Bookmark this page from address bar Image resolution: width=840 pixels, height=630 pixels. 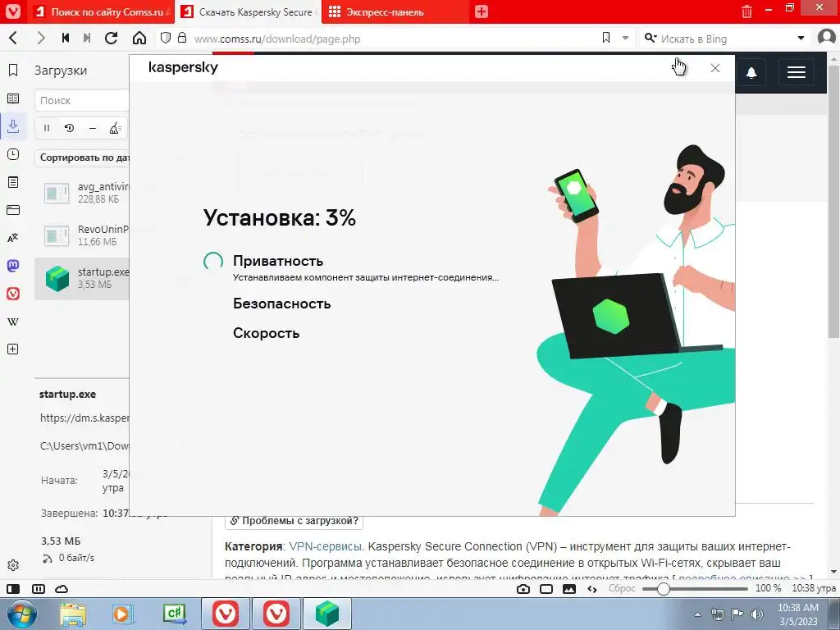point(606,38)
